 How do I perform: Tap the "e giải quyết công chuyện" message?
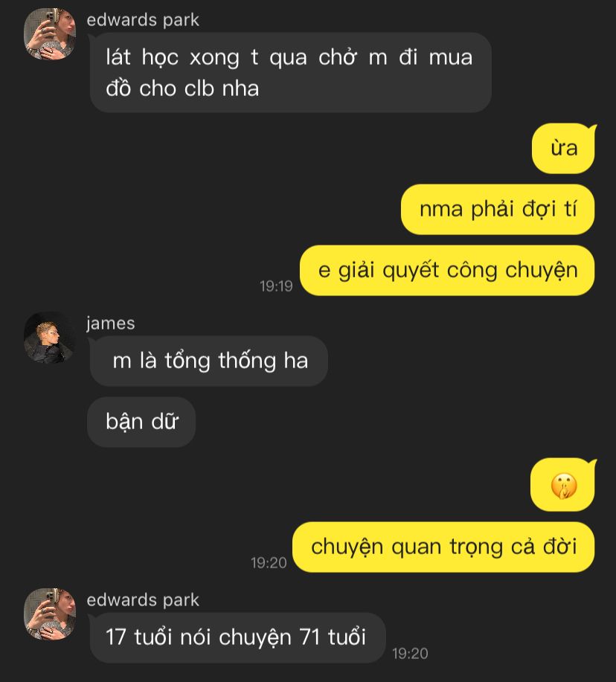pyautogui.click(x=447, y=271)
